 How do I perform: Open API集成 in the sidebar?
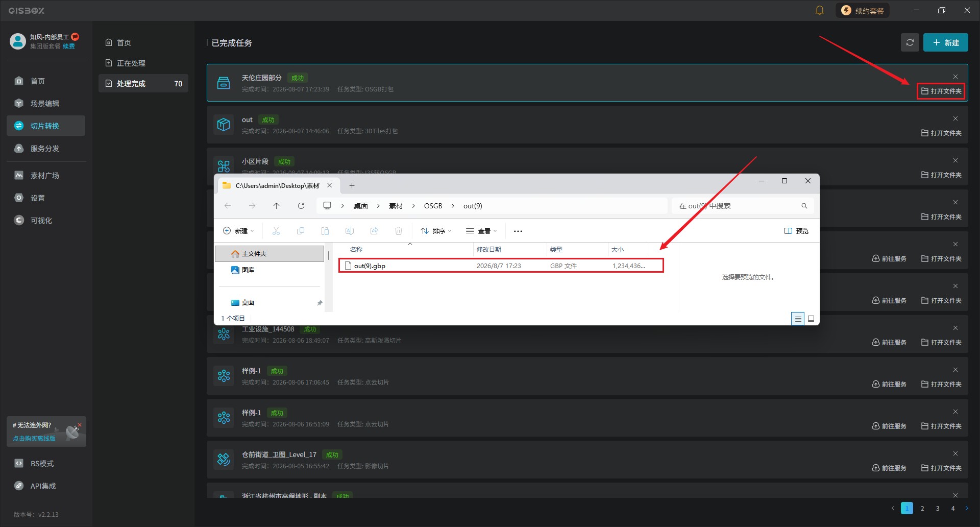pyautogui.click(x=46, y=486)
